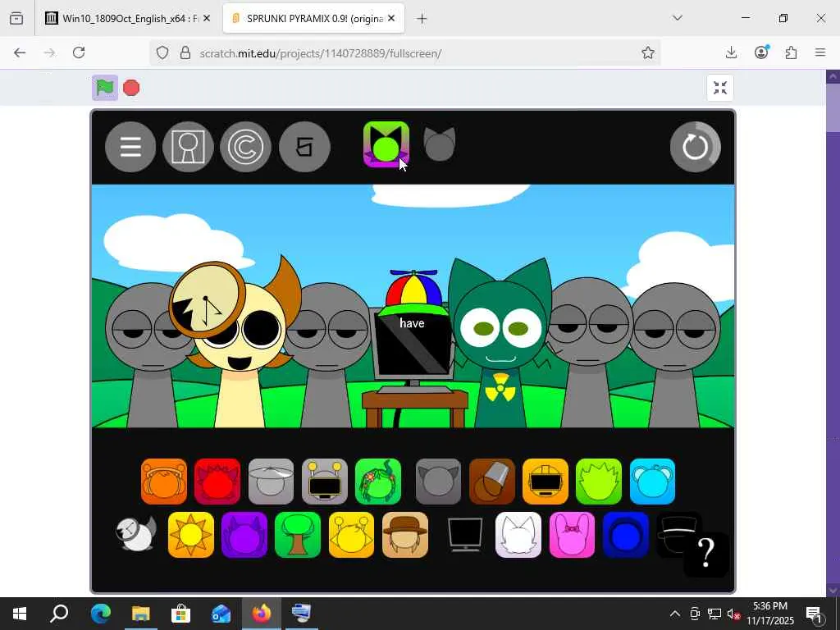This screenshot has height=630, width=840.
Task: Open Windows Start menu
Action: point(20,614)
